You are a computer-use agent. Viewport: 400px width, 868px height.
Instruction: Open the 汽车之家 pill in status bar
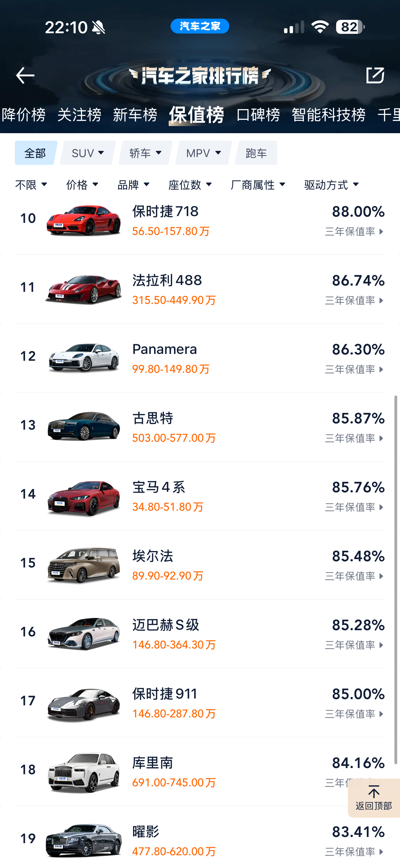pyautogui.click(x=200, y=26)
